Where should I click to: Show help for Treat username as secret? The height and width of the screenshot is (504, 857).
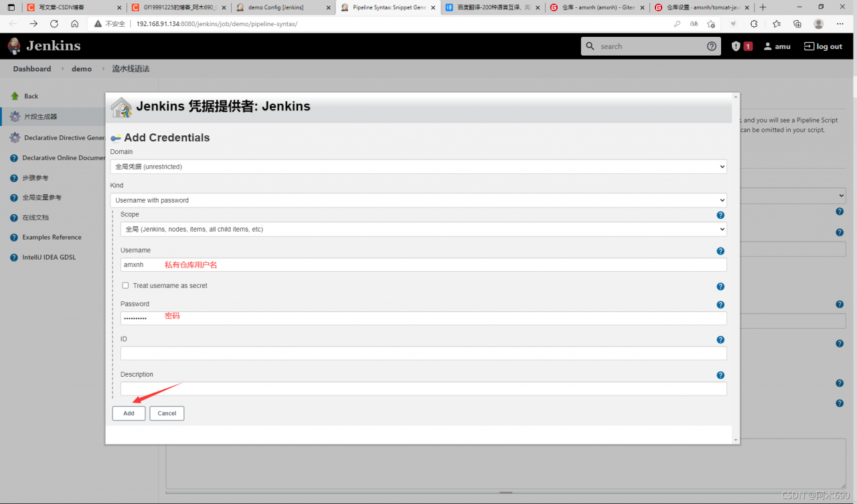pos(720,286)
